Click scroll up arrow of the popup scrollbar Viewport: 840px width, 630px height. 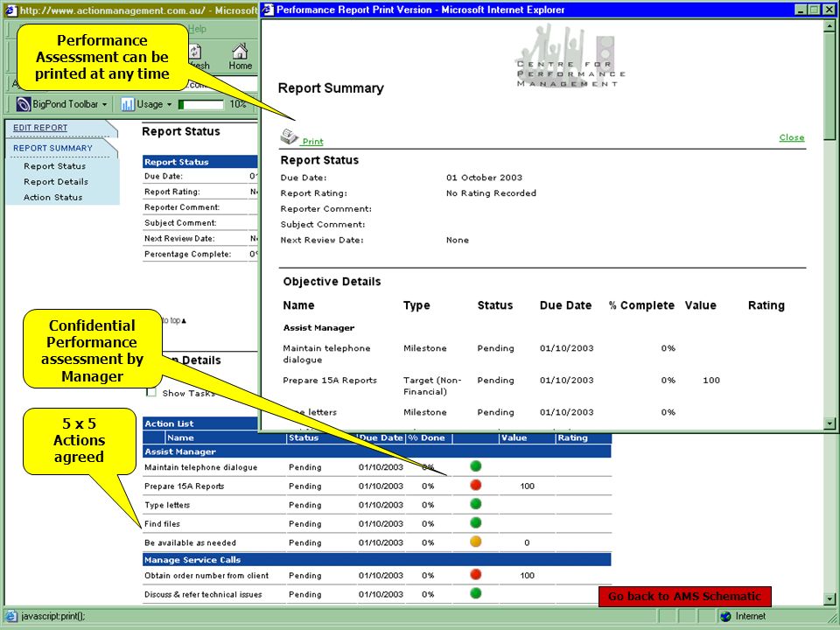tap(829, 24)
